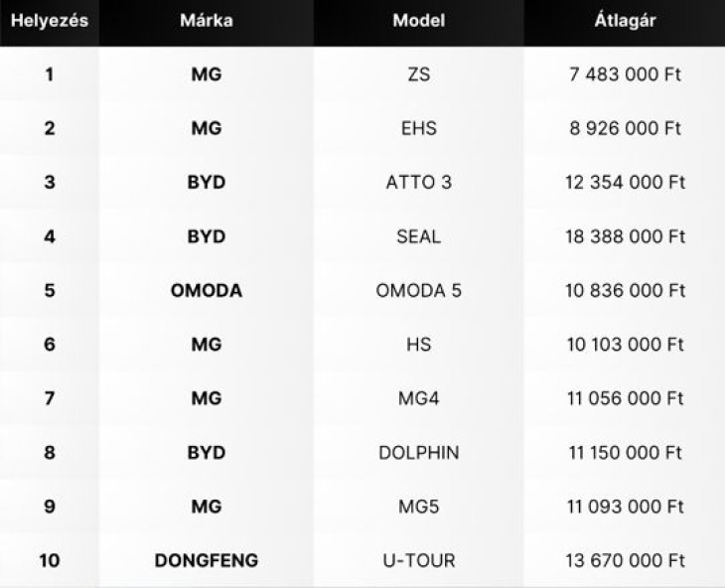Select the MG5 model cell
This screenshot has height=588, width=725.
click(419, 507)
